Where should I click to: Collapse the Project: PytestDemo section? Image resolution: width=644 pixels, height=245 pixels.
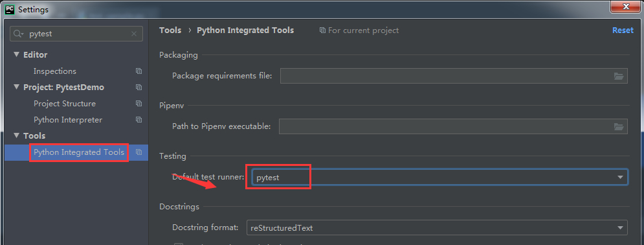coord(16,87)
